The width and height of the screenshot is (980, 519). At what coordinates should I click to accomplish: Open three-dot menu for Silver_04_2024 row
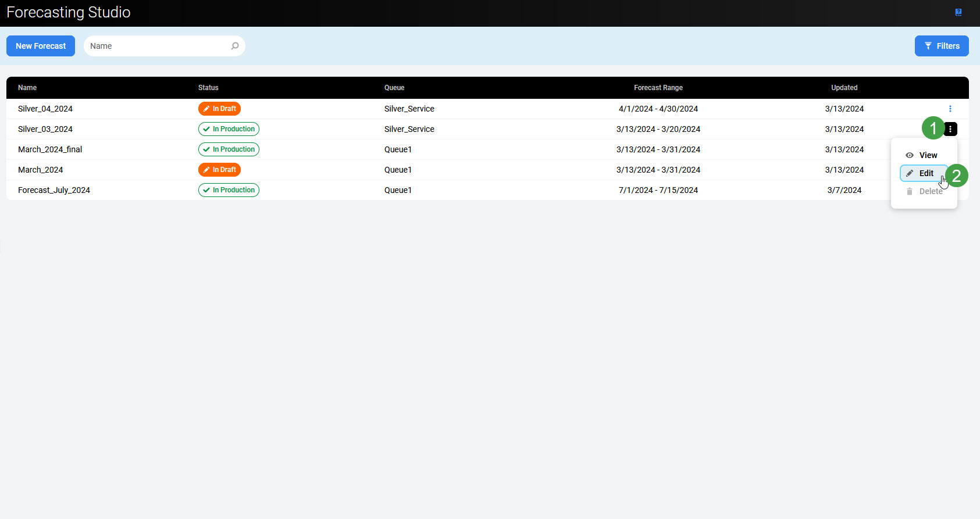pos(950,109)
